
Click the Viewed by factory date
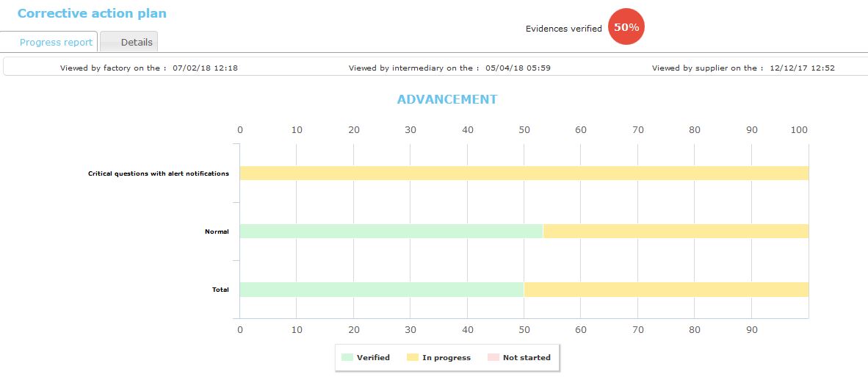[x=205, y=68]
